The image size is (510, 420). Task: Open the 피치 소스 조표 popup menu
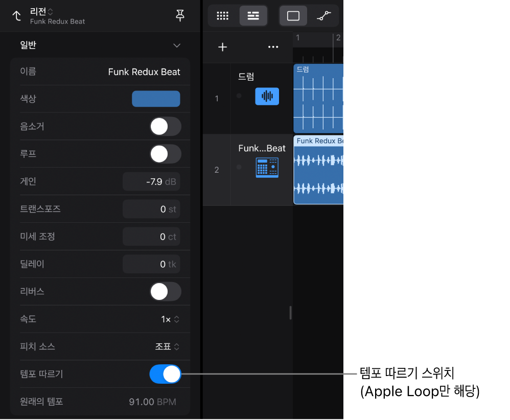tap(167, 347)
